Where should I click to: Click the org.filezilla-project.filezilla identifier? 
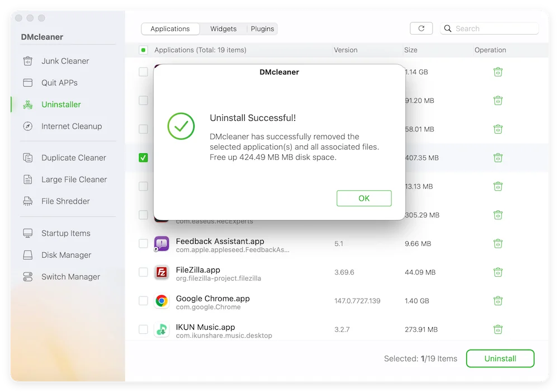click(218, 278)
